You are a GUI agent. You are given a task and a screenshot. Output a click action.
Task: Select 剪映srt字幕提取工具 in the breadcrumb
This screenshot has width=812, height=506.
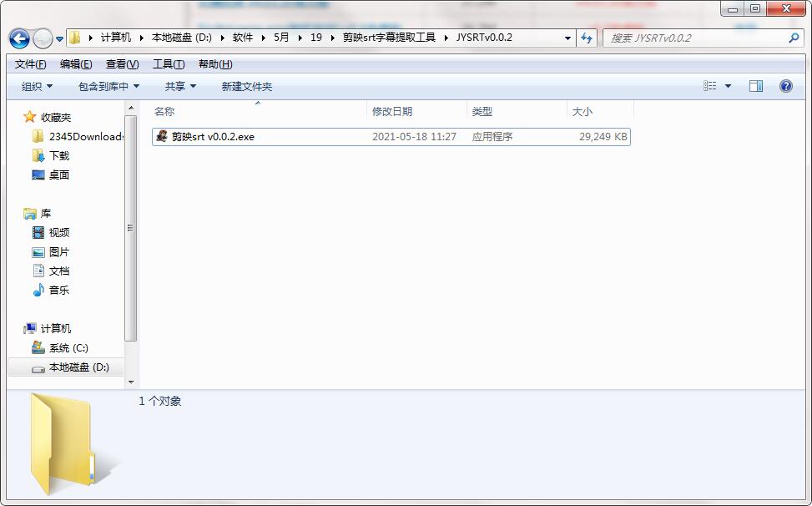(389, 38)
